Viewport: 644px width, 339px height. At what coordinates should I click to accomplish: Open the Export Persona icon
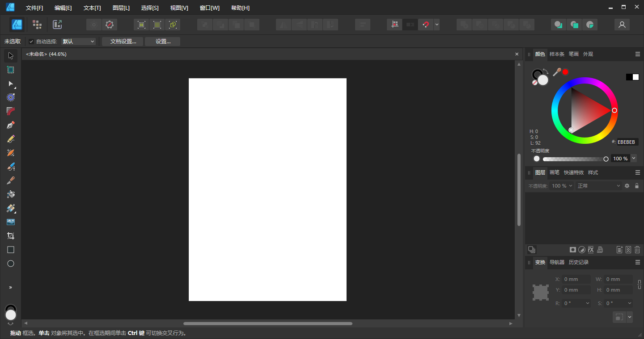57,25
